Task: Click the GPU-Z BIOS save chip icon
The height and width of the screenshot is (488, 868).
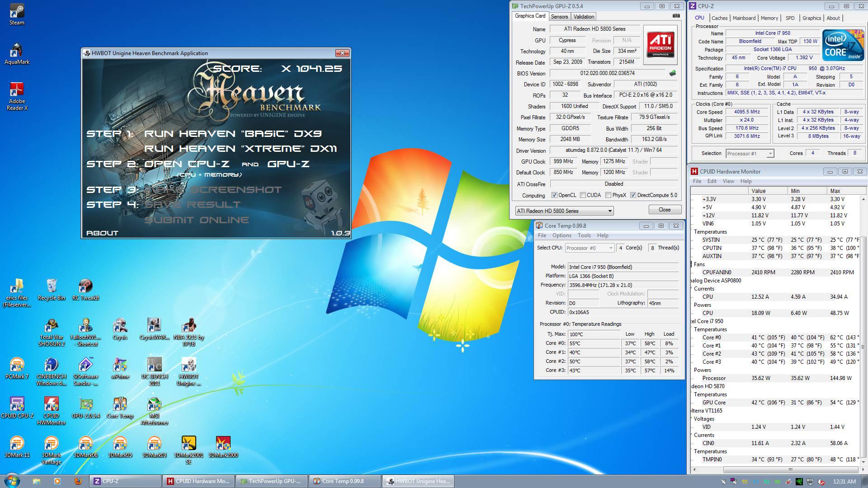Action: click(x=673, y=73)
